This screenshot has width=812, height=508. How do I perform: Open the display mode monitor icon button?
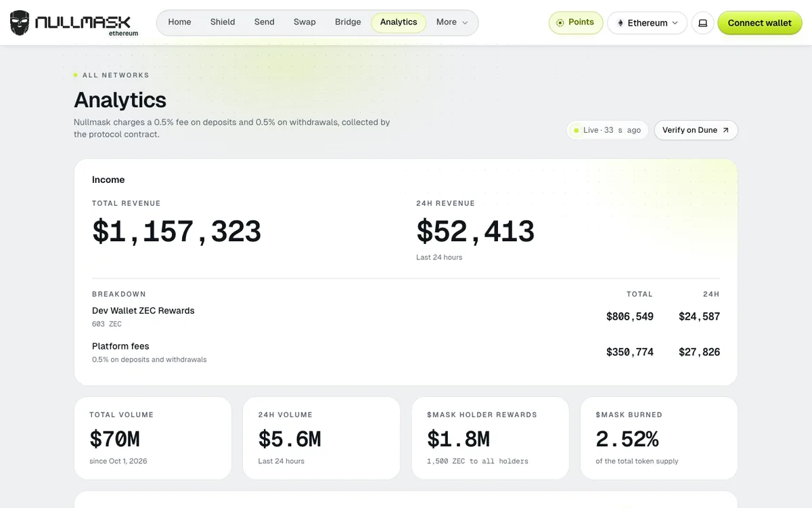(x=702, y=23)
